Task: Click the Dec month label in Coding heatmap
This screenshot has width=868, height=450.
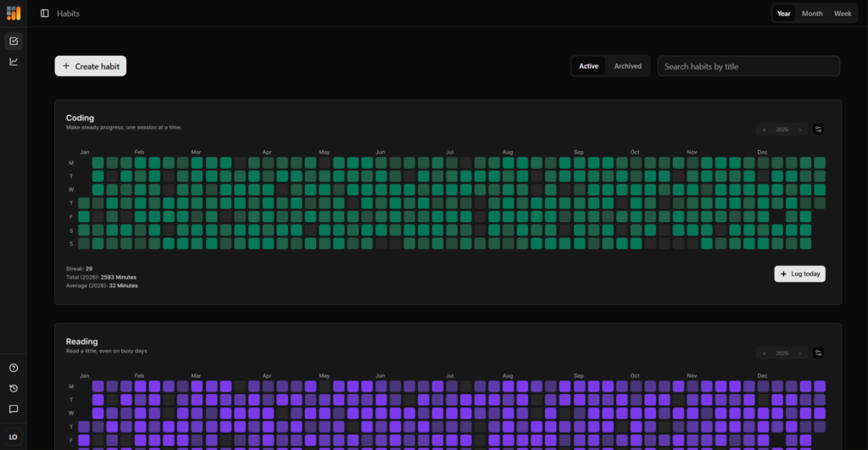Action: click(x=762, y=153)
